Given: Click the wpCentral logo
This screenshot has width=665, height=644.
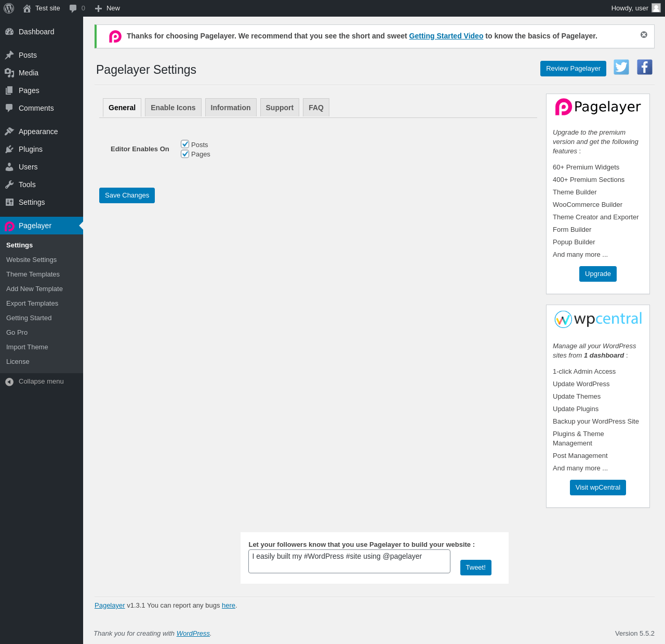Looking at the screenshot, I should point(598,319).
